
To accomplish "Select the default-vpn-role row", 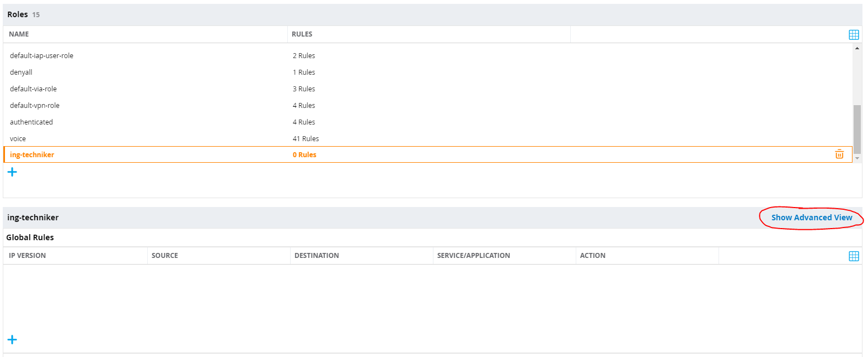I will coord(34,105).
